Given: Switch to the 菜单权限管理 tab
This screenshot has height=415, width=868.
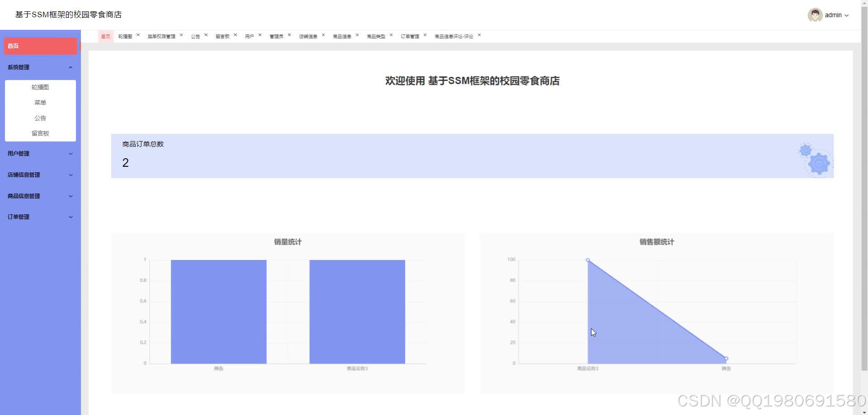Looking at the screenshot, I should tap(162, 36).
